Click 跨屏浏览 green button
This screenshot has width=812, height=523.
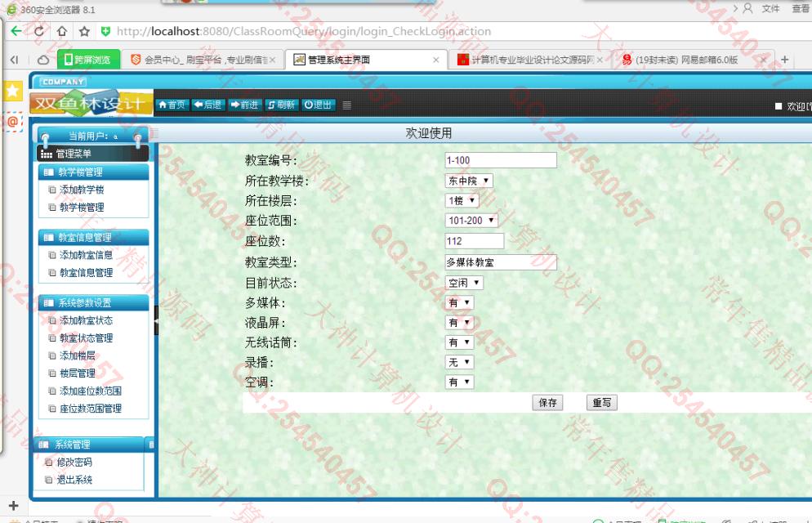click(x=88, y=60)
